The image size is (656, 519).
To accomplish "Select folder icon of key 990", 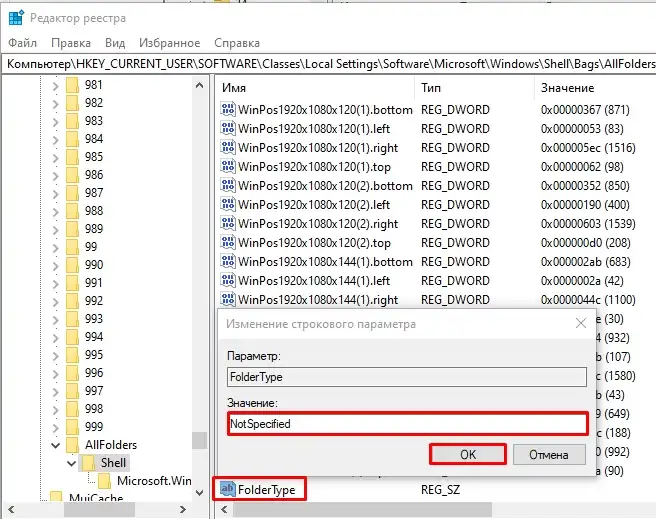I will (72, 265).
